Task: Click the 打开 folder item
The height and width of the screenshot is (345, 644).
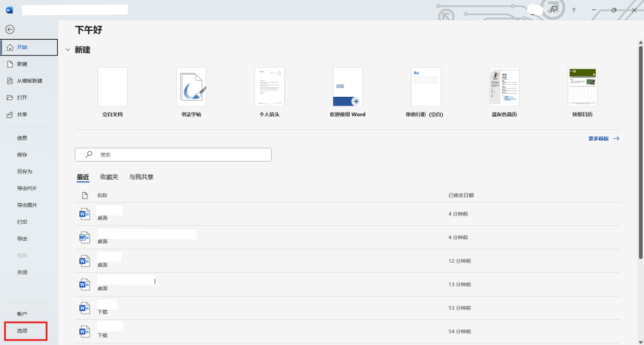Action: click(22, 98)
